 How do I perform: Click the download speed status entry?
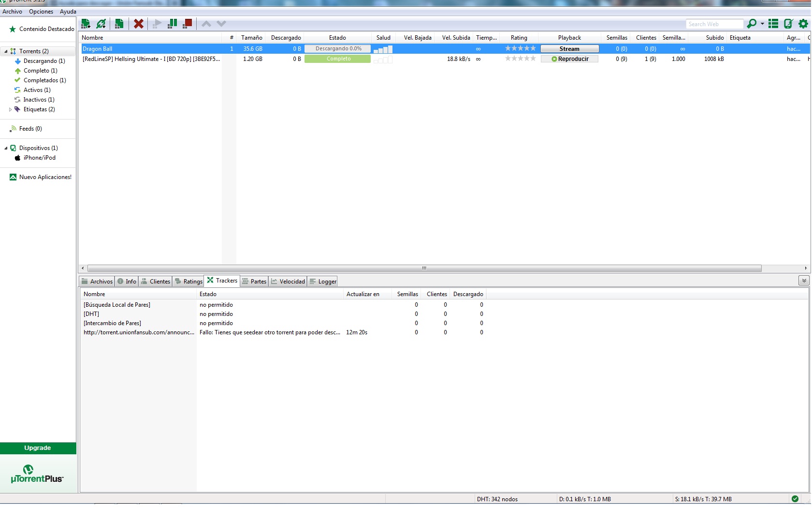tap(585, 499)
